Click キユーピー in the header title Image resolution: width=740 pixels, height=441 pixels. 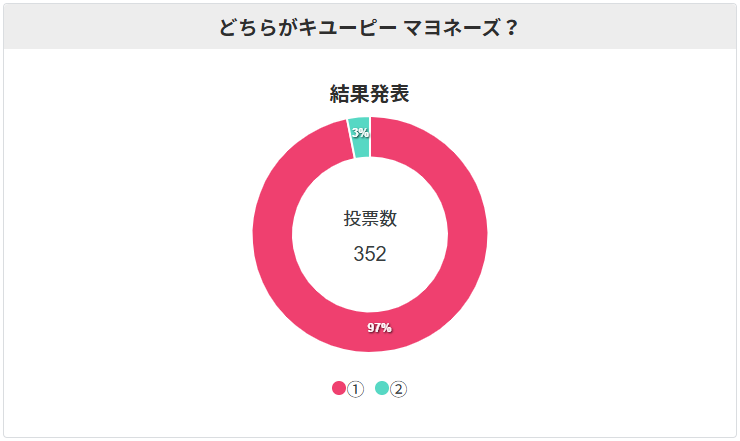click(x=342, y=27)
